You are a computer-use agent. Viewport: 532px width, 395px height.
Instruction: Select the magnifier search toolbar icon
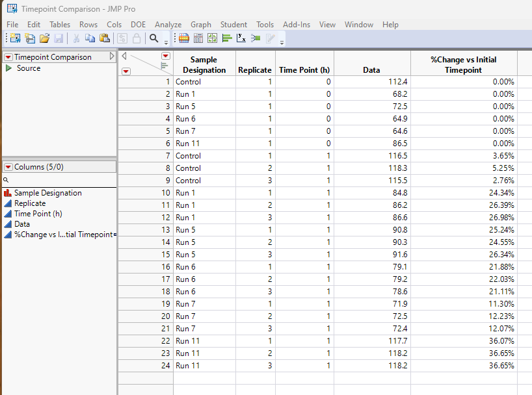(153, 38)
